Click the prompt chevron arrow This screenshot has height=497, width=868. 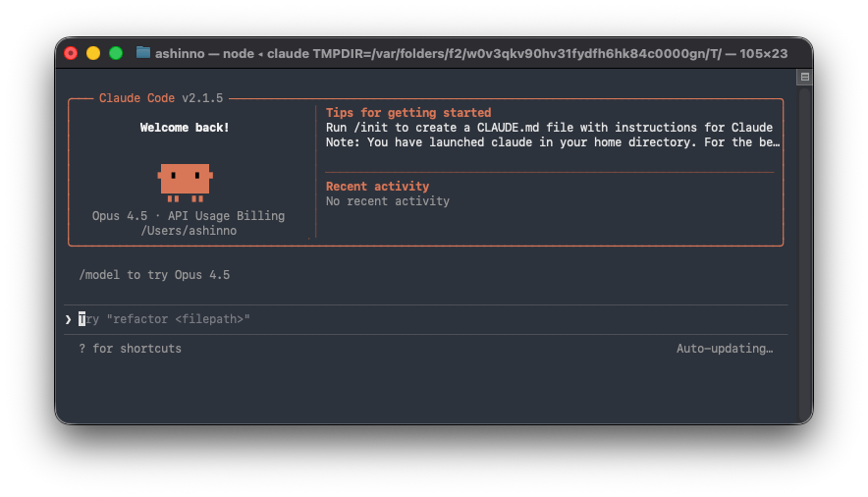(x=68, y=319)
